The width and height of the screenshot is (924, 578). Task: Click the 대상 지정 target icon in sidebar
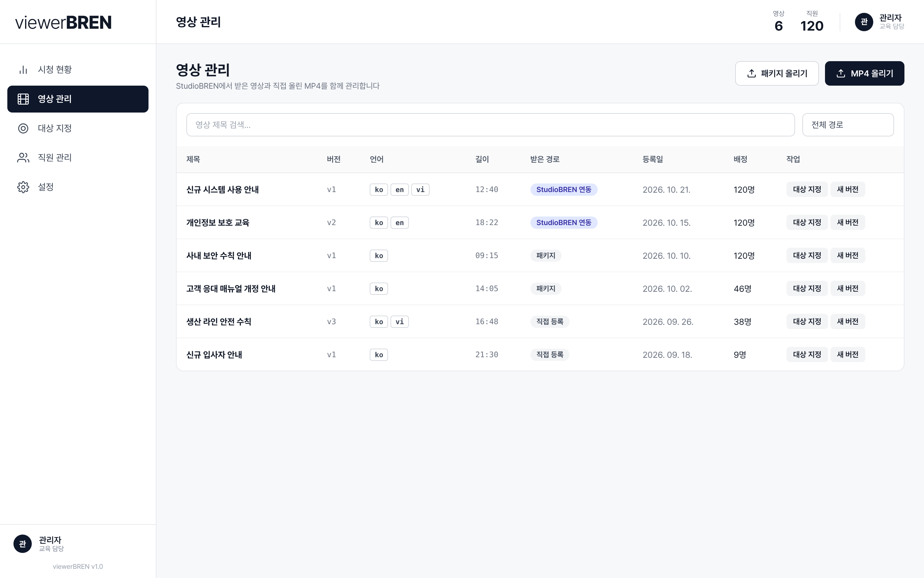23,128
